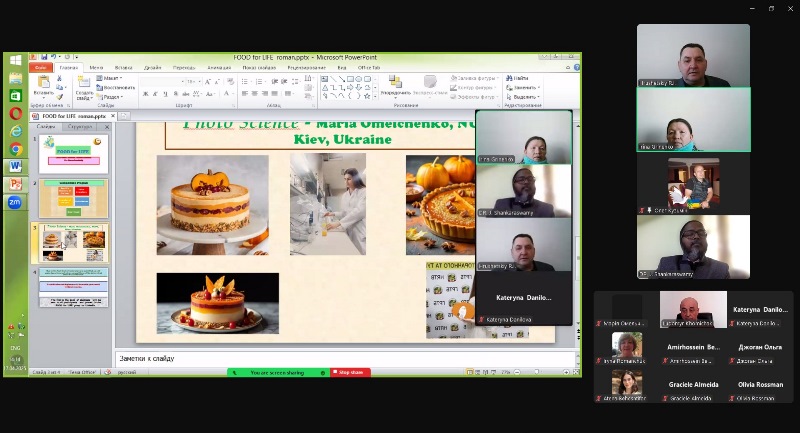Viewport: 800px width, 433px height.
Task: Switch to the Design (Дизайн) ribbon tab
Action: click(x=153, y=67)
